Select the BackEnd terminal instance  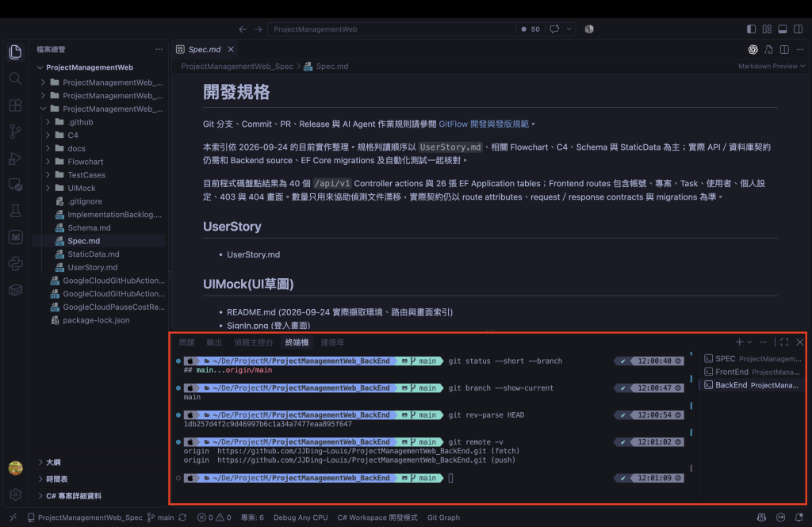point(753,385)
